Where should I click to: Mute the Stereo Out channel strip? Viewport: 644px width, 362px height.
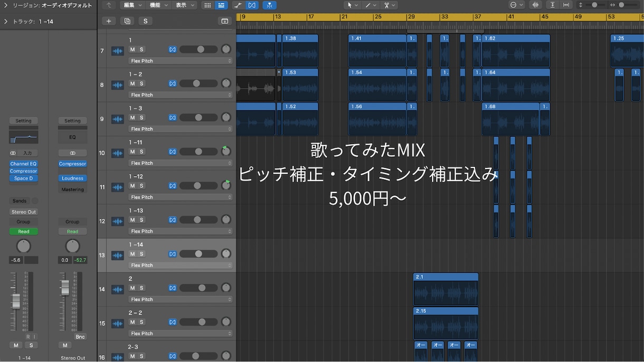click(x=65, y=345)
